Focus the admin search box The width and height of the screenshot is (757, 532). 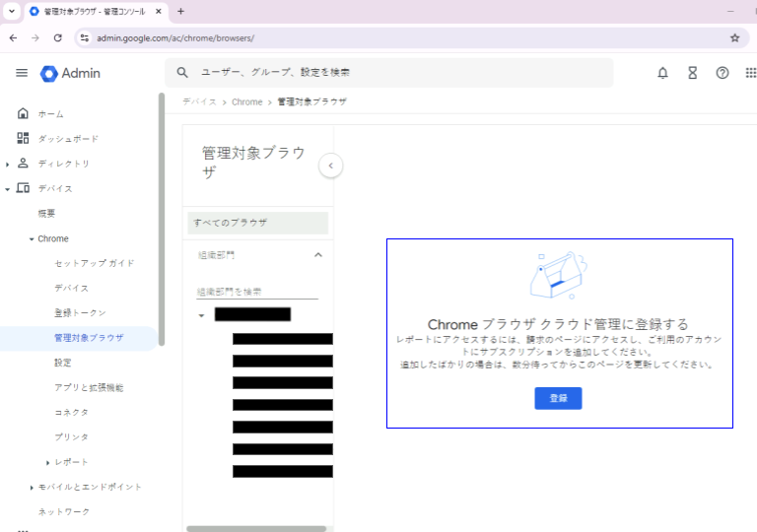(x=389, y=73)
